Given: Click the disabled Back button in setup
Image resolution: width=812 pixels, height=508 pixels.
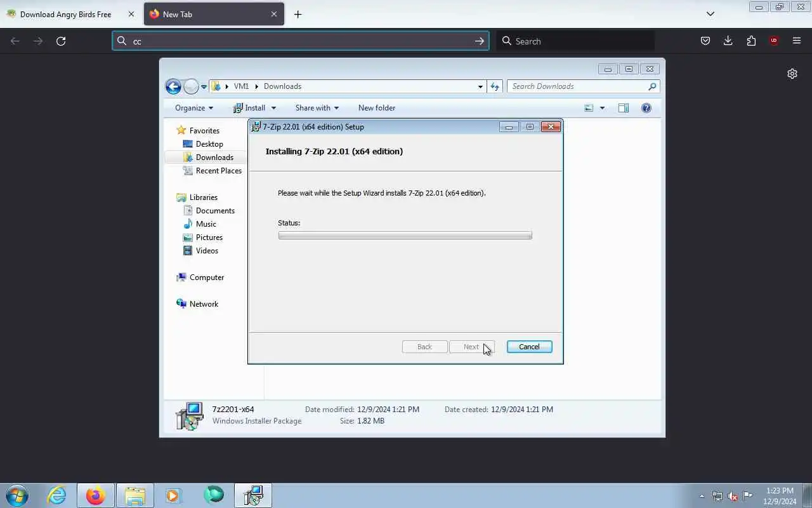Looking at the screenshot, I should tap(424, 347).
